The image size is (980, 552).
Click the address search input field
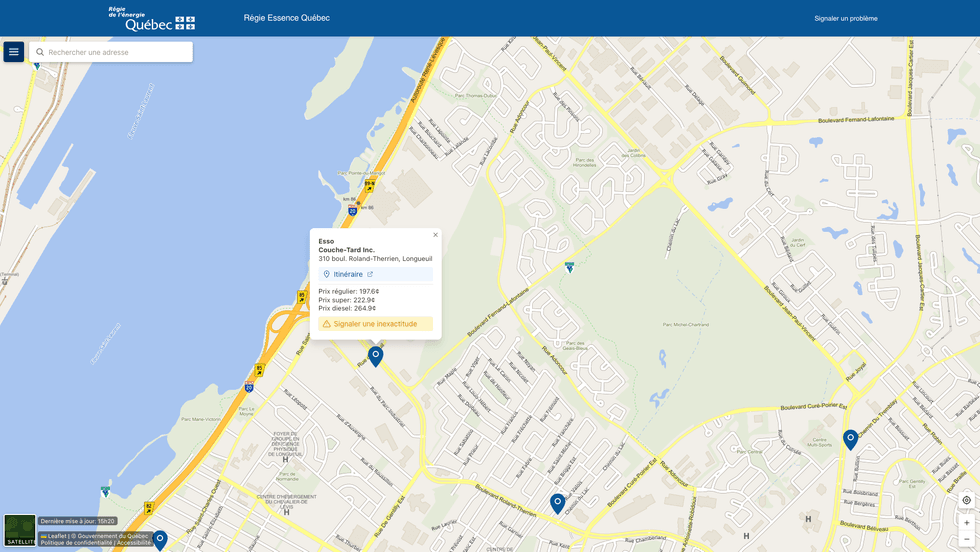(x=115, y=52)
